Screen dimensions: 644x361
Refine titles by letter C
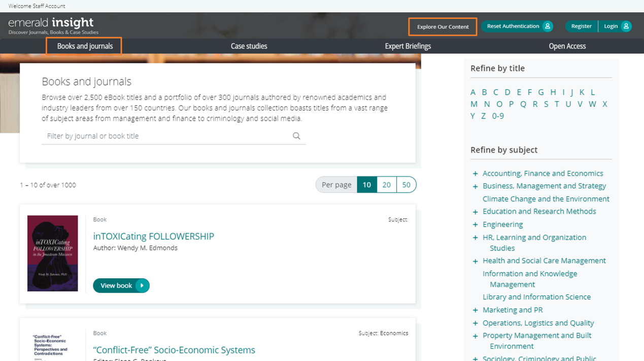496,92
